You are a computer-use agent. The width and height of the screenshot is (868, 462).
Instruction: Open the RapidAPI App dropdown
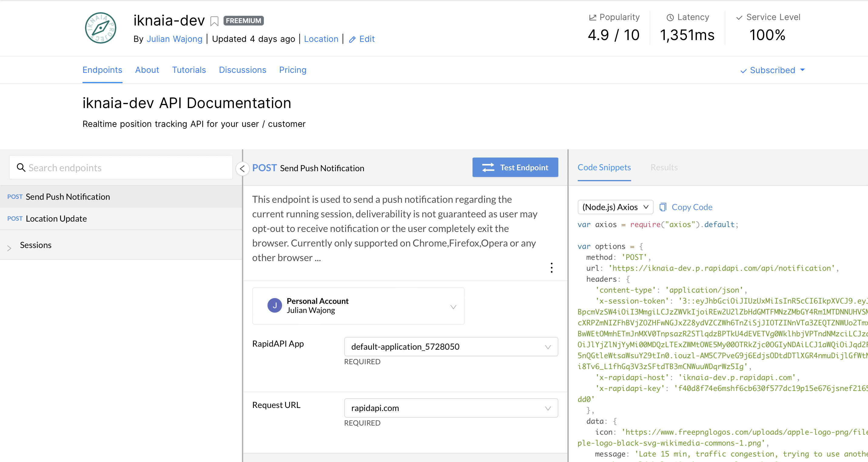point(450,347)
